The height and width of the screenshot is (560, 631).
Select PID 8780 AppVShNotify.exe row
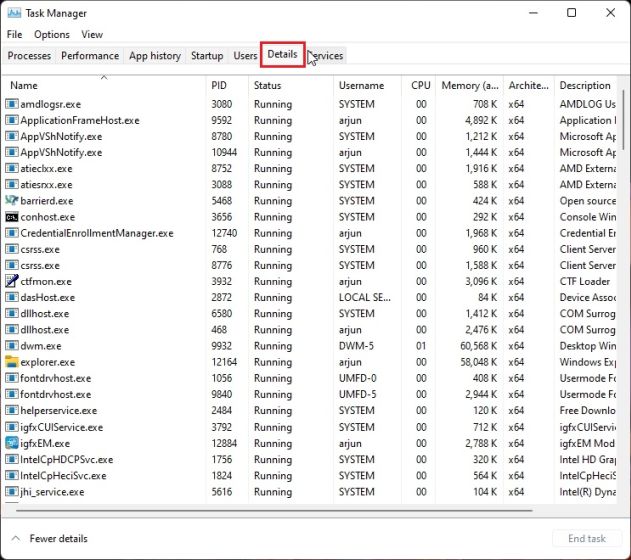pyautogui.click(x=310, y=136)
